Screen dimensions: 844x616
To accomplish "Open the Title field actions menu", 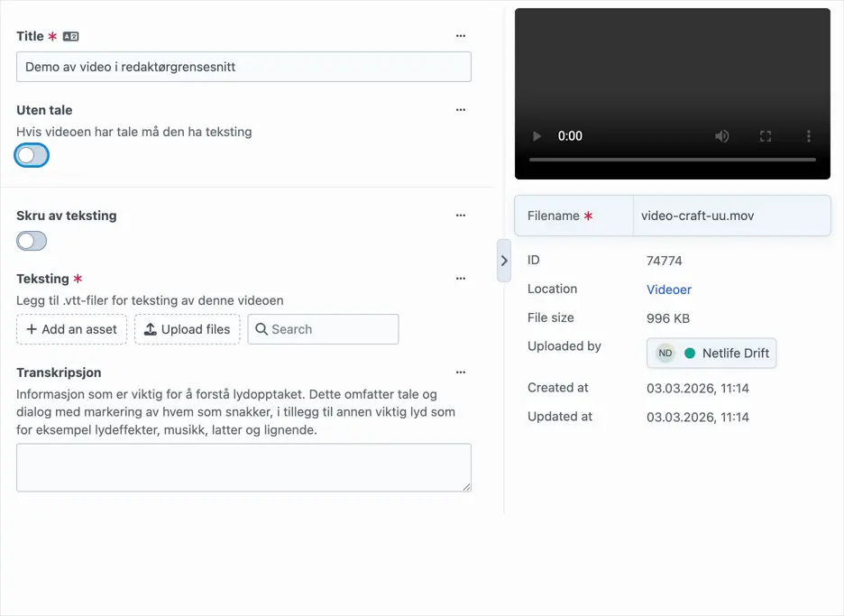I will [461, 36].
